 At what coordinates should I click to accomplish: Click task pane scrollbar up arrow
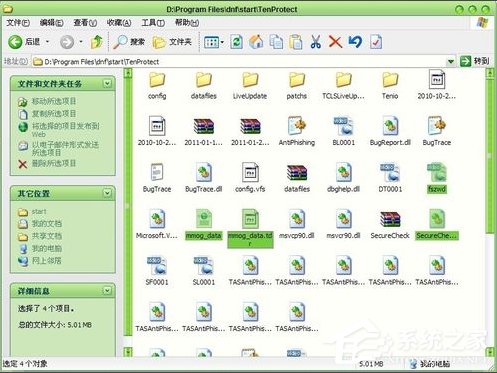click(128, 73)
